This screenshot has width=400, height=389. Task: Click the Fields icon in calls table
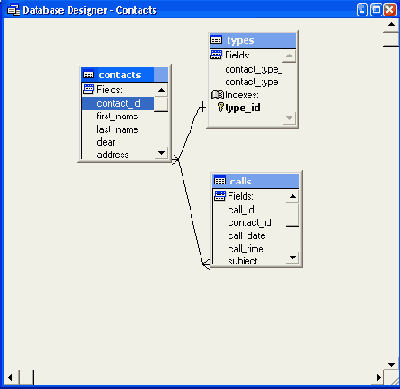pos(220,196)
